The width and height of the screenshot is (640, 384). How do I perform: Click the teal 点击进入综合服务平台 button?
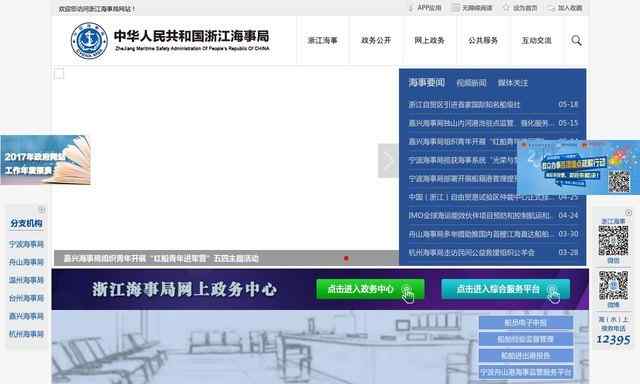(x=506, y=289)
